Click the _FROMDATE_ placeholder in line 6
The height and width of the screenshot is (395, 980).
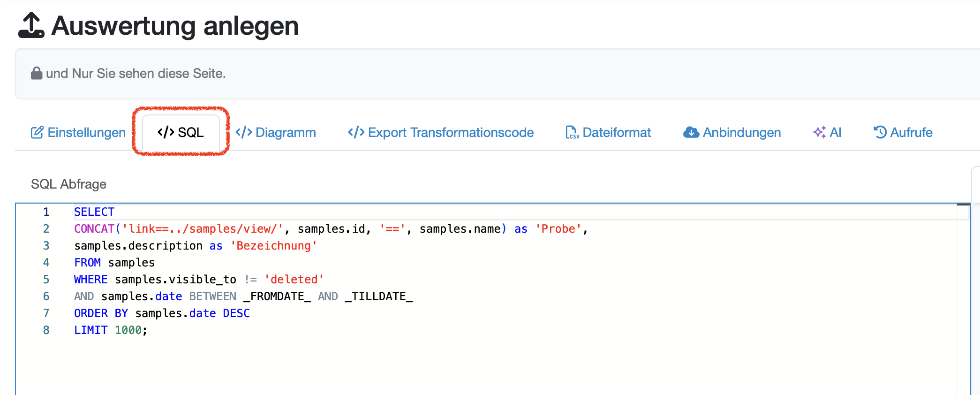[x=277, y=296]
